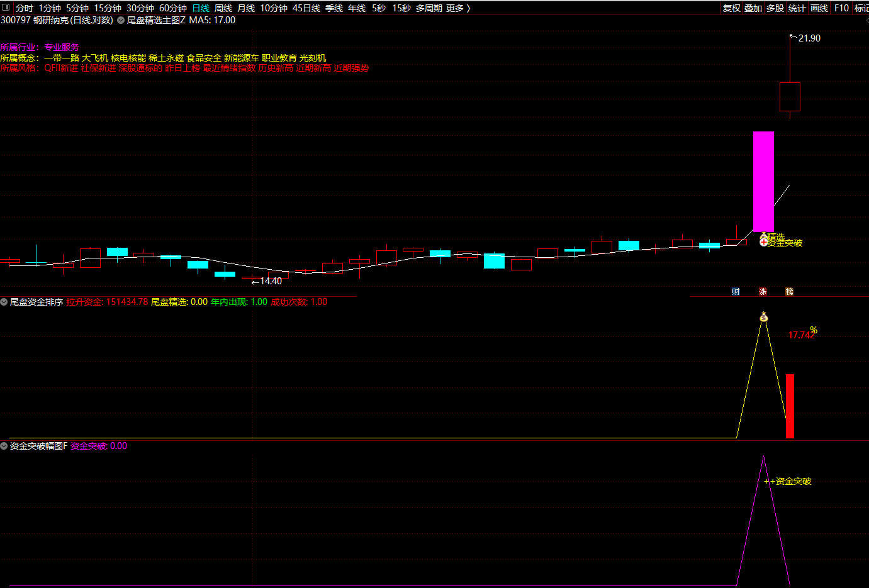Open F10 company info
869x588 pixels.
tap(841, 8)
